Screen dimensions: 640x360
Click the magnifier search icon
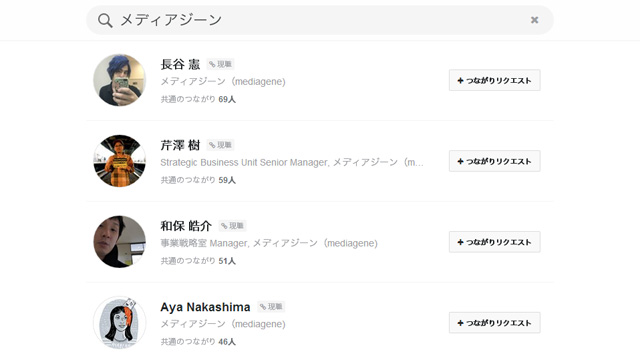105,20
